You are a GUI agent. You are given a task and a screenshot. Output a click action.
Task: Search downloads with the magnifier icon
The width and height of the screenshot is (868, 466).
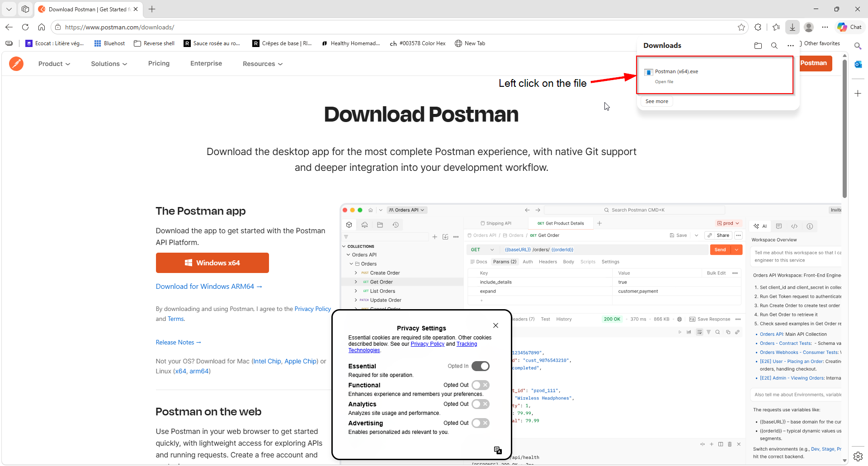tap(774, 46)
